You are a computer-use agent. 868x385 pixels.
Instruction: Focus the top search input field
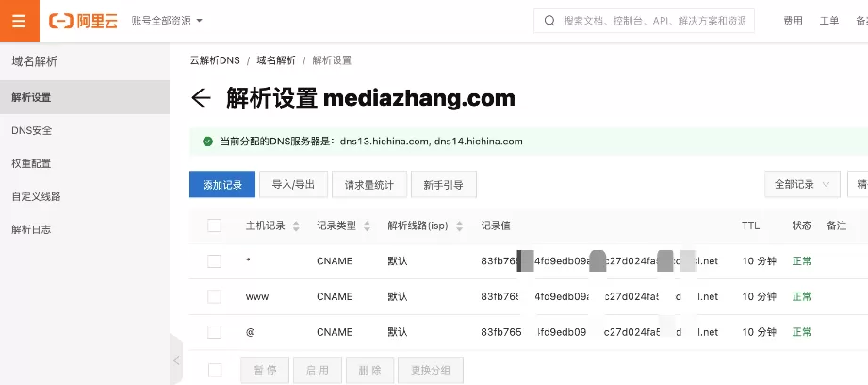[x=644, y=21]
